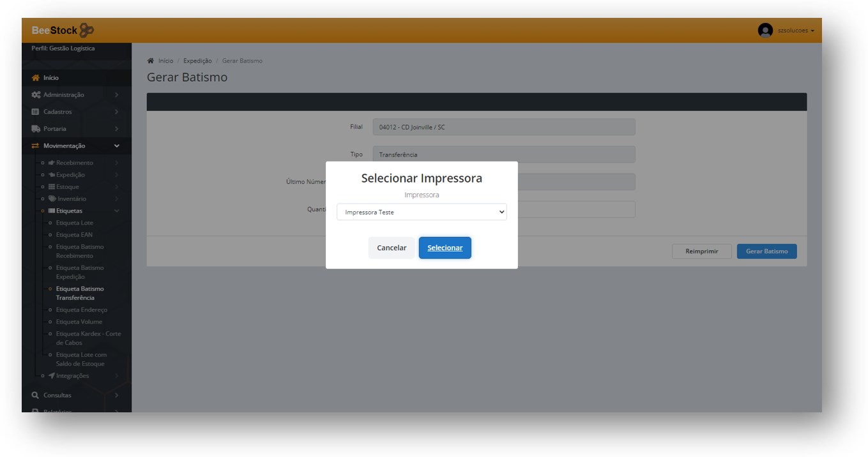This screenshot has width=868, height=457.
Task: Collapse the Movimentação menu
Action: (116, 146)
